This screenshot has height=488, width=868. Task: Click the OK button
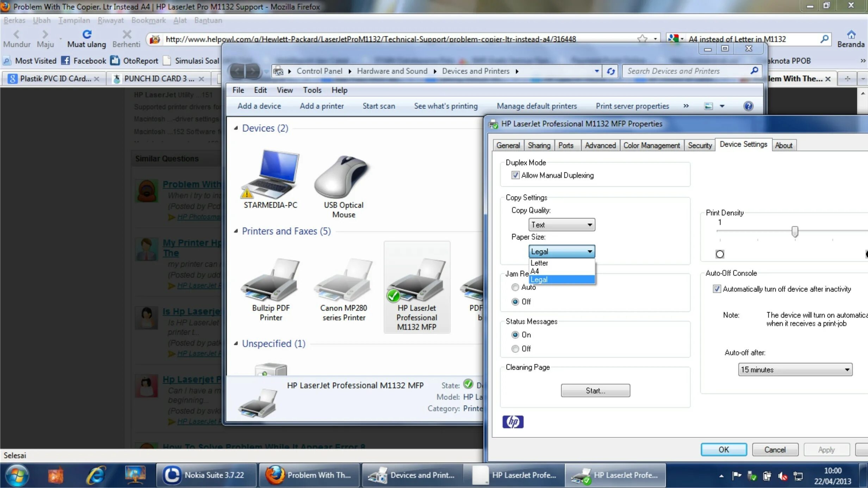[724, 450]
